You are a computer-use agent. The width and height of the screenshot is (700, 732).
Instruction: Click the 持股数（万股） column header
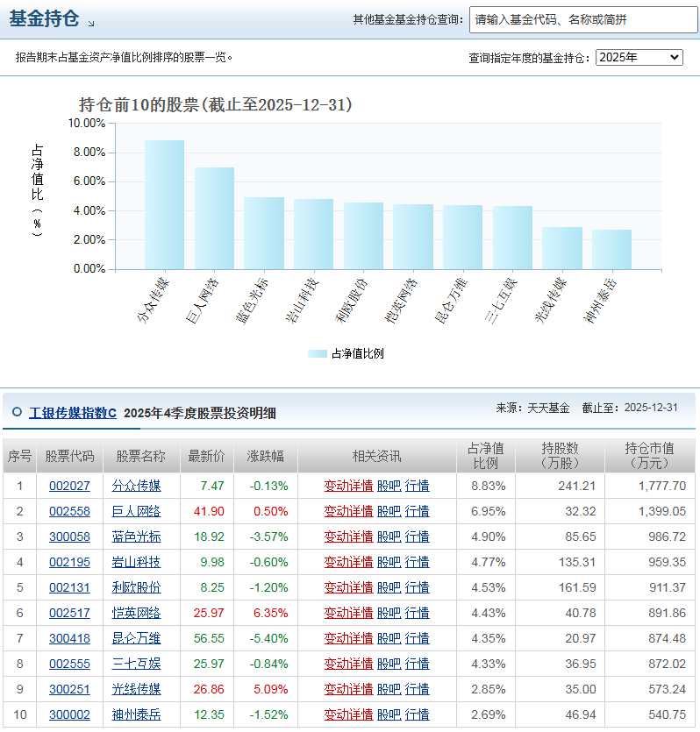point(560,456)
